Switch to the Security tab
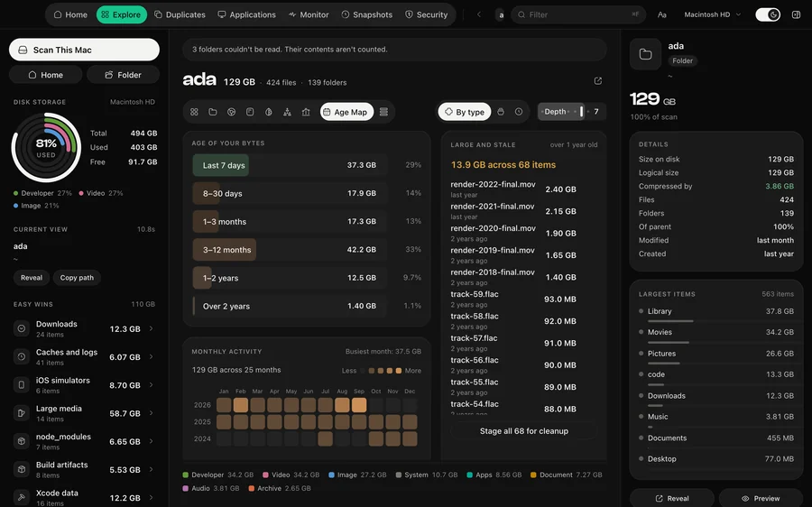The width and height of the screenshot is (812, 507). click(x=426, y=14)
